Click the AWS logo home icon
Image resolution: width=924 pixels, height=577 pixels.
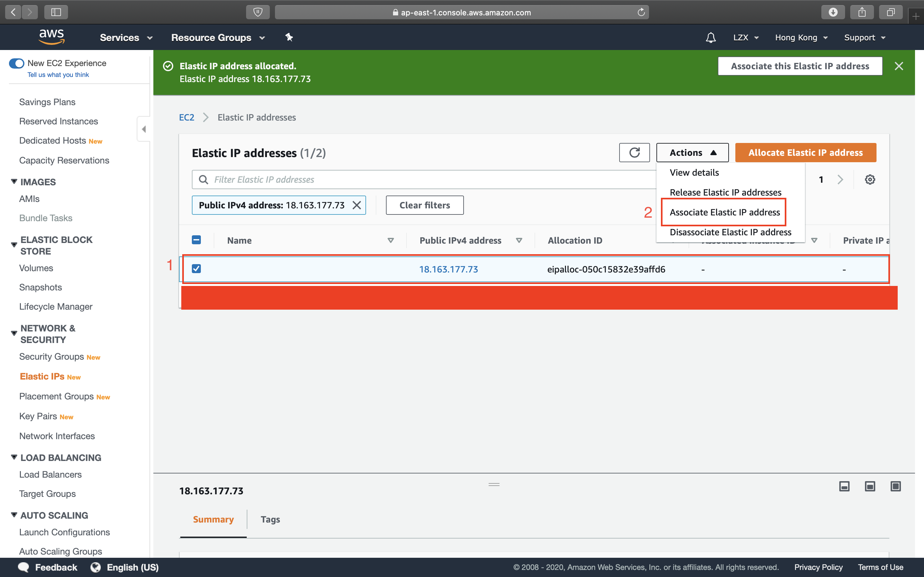click(x=52, y=37)
